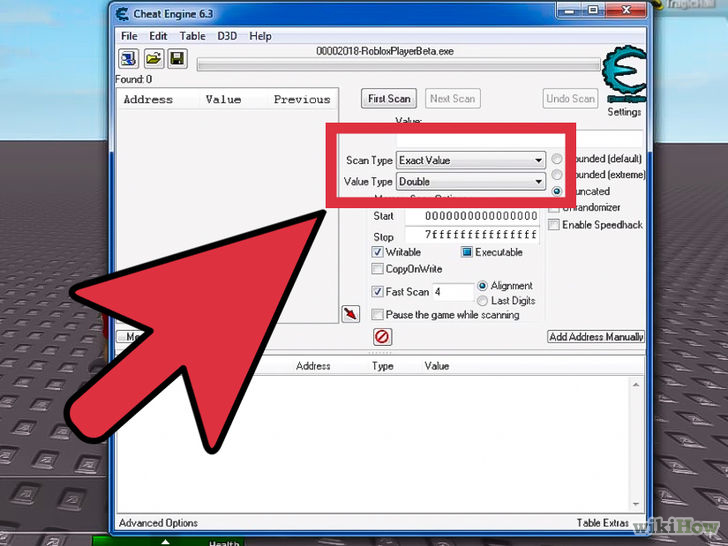Image resolution: width=728 pixels, height=546 pixels.
Task: Toggle the Writable checkbox
Action: (x=377, y=252)
